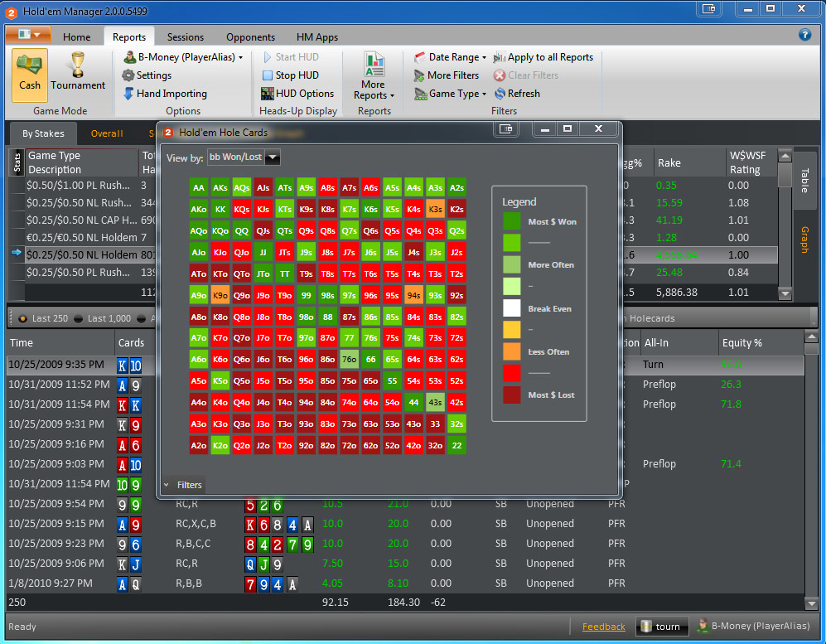
Task: Open the Game Type dropdown
Action: tap(451, 94)
